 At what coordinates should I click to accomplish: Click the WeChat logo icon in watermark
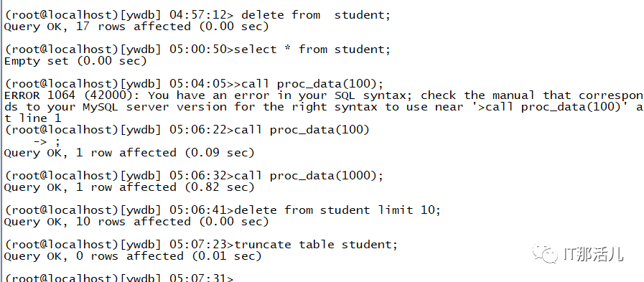point(545,252)
